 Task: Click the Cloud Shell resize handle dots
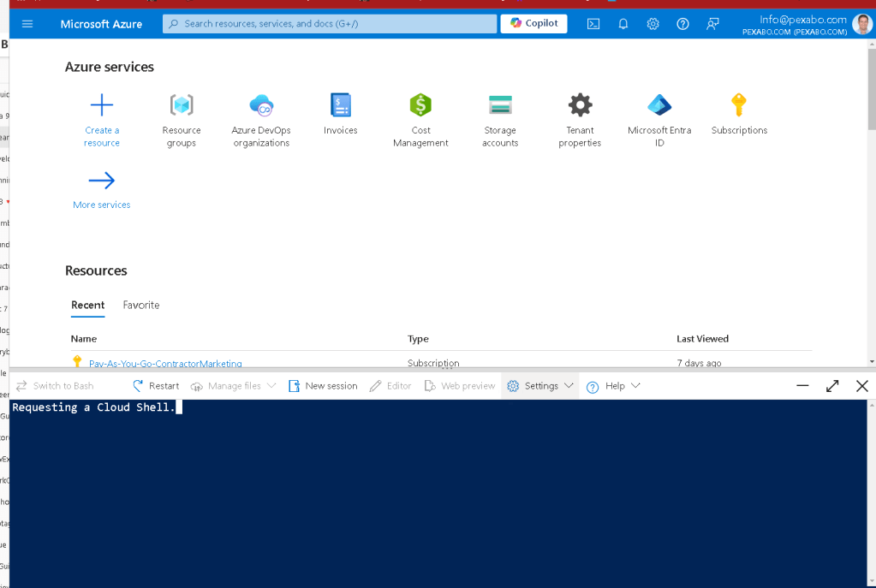point(447,369)
